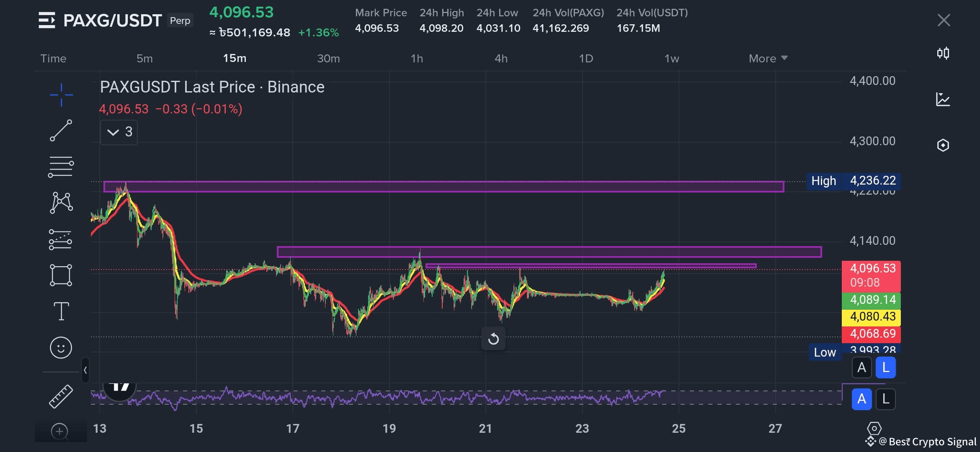Toggle log scale L on price chart

[885, 367]
